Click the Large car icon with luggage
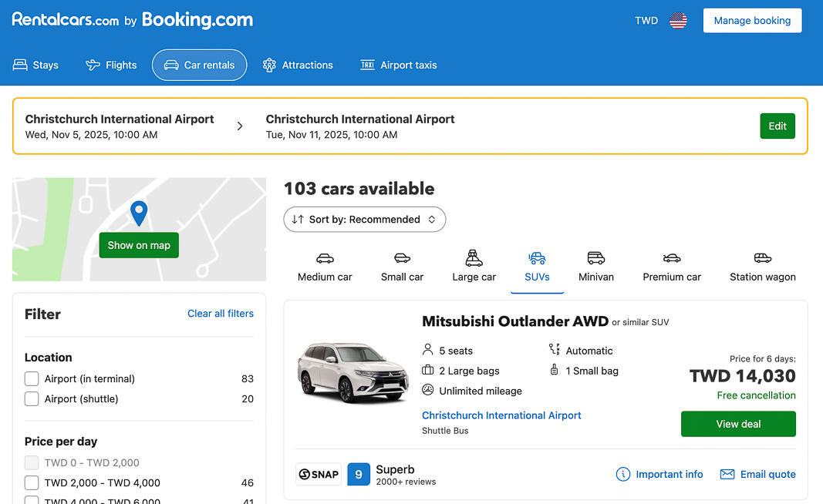The height and width of the screenshot is (504, 823). coord(474,258)
